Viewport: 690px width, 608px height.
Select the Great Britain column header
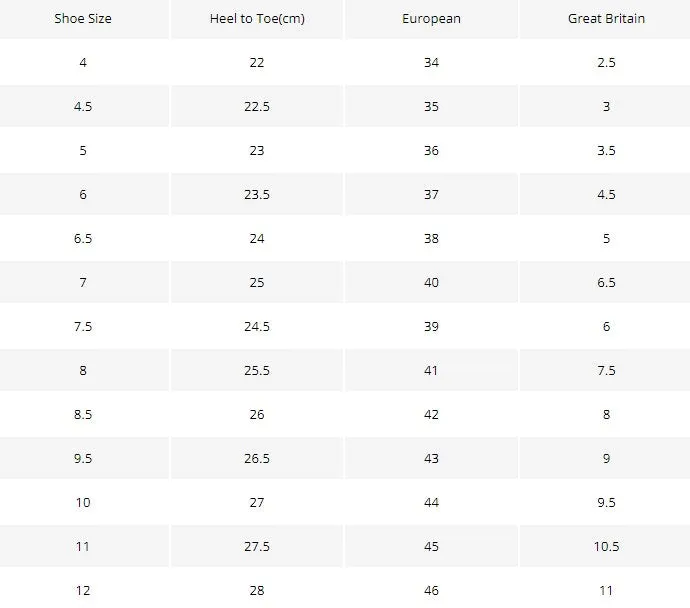[x=606, y=18]
